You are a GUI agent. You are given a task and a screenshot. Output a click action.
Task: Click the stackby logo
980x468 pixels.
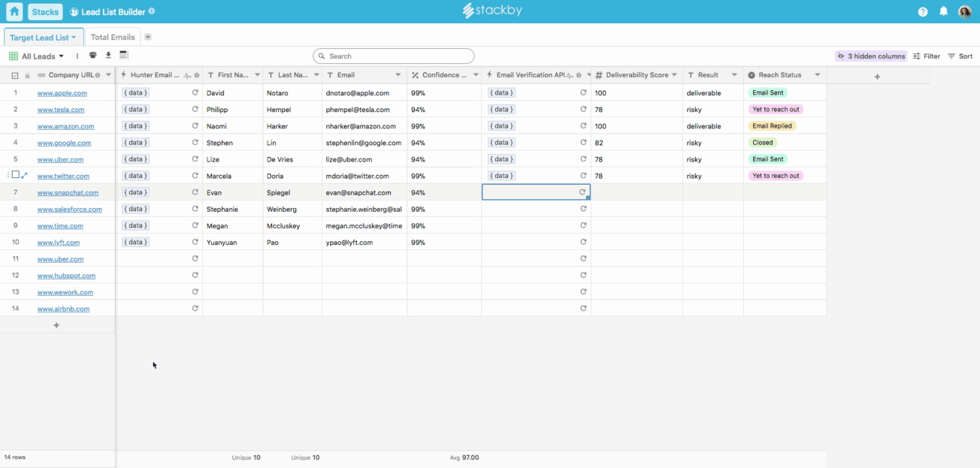click(492, 11)
